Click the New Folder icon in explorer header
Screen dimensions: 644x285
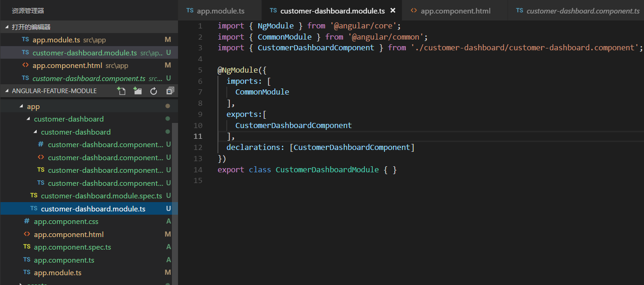pos(137,91)
